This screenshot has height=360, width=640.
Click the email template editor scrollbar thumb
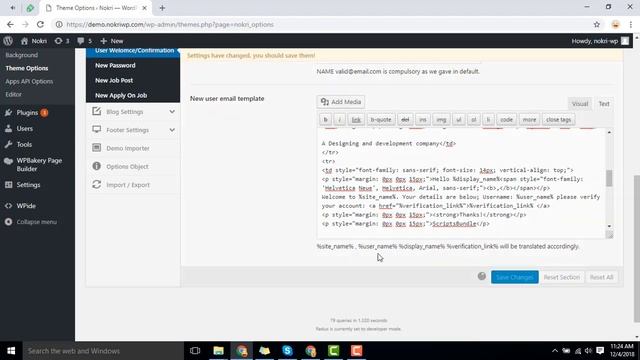click(x=609, y=178)
